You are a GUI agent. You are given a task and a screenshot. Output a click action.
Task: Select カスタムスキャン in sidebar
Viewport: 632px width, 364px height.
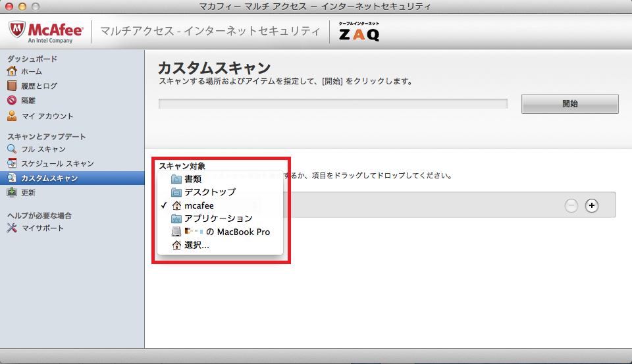pyautogui.click(x=72, y=178)
